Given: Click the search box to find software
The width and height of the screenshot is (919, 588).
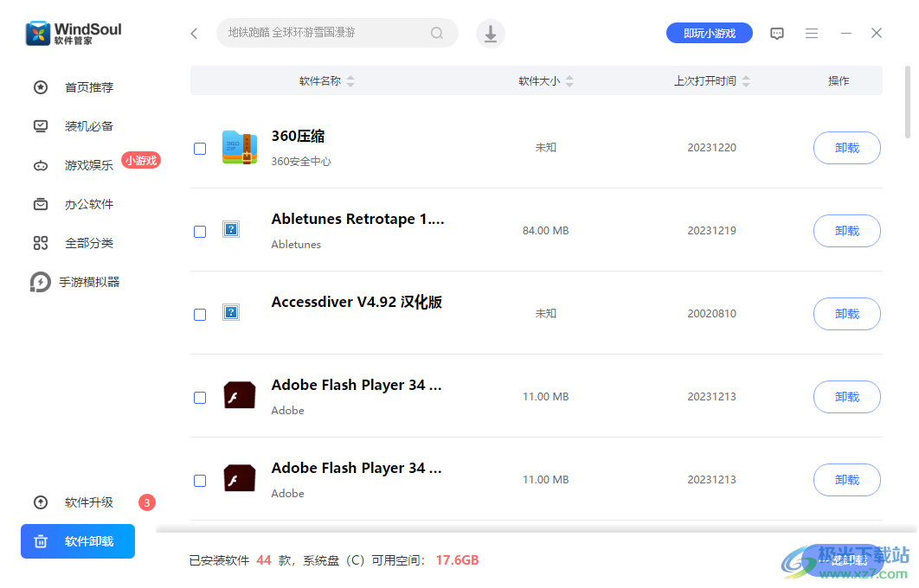Looking at the screenshot, I should click(x=337, y=33).
